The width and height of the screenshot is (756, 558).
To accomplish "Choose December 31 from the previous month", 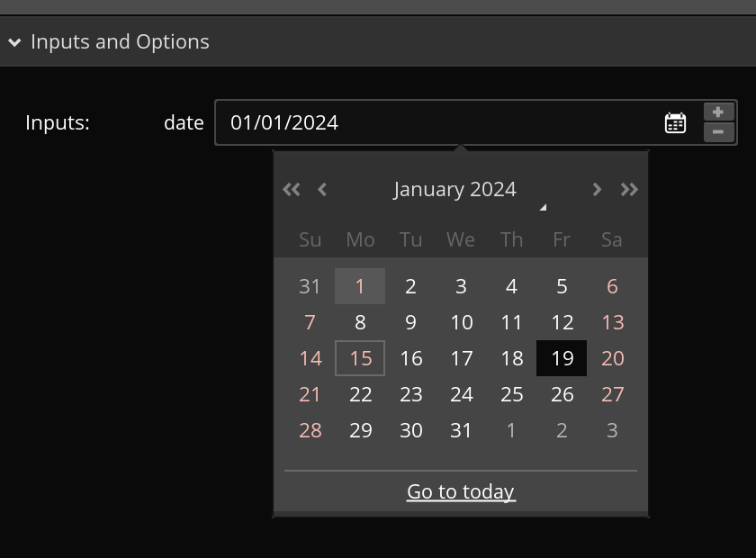I will pos(310,286).
